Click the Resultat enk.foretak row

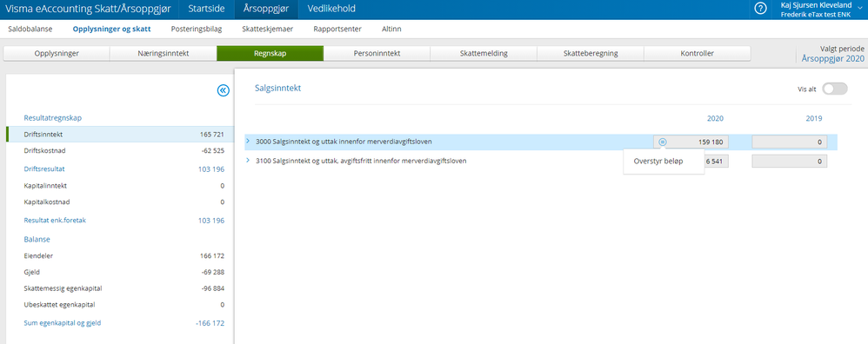(119, 220)
